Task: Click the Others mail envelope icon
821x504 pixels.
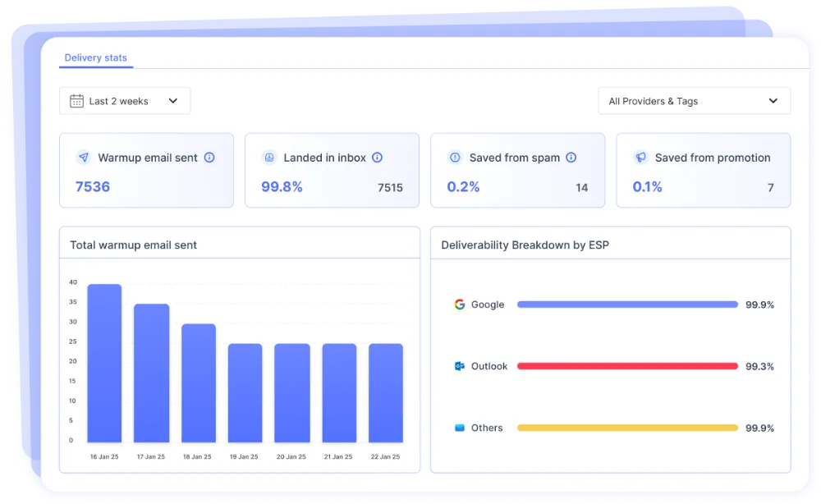Action: click(460, 428)
